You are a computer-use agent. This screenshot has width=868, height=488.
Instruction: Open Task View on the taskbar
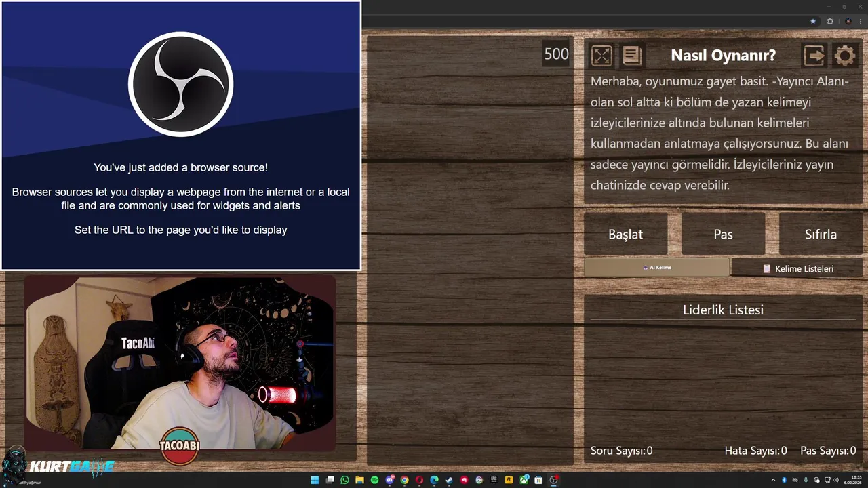(330, 480)
